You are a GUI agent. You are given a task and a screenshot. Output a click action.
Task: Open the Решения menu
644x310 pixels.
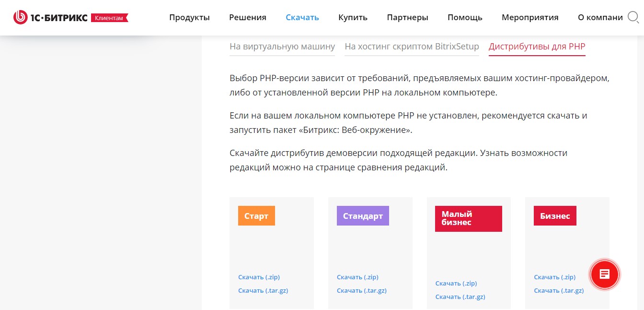click(x=248, y=18)
